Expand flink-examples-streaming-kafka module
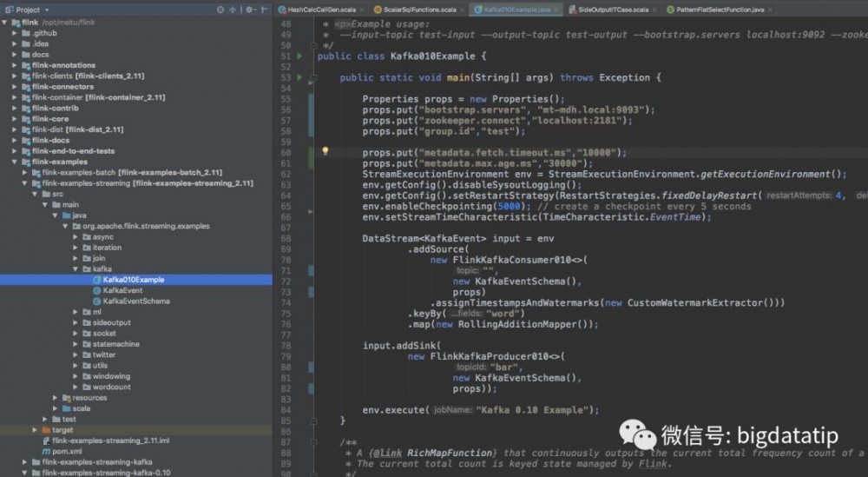Image resolution: width=868 pixels, height=477 pixels. [x=25, y=462]
